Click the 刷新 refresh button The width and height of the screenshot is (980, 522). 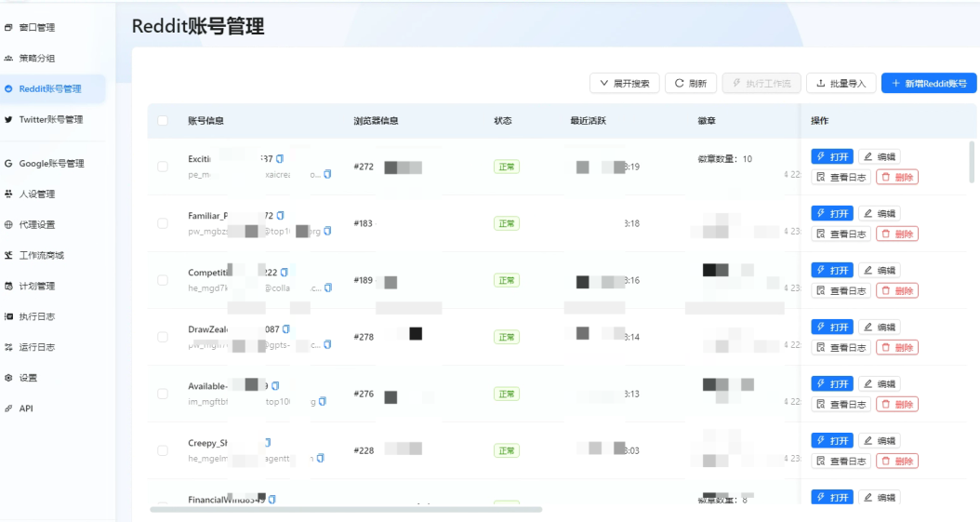click(691, 83)
